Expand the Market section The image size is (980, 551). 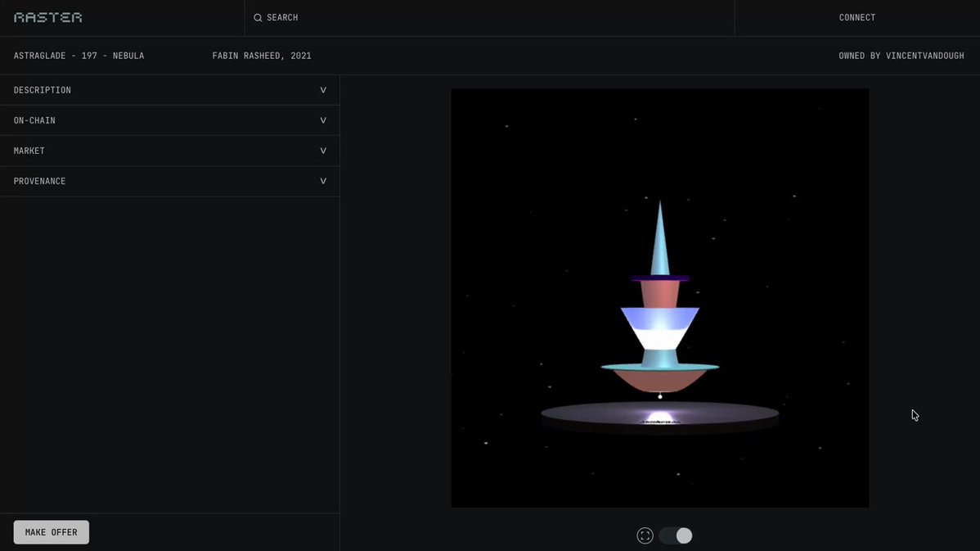tap(169, 151)
